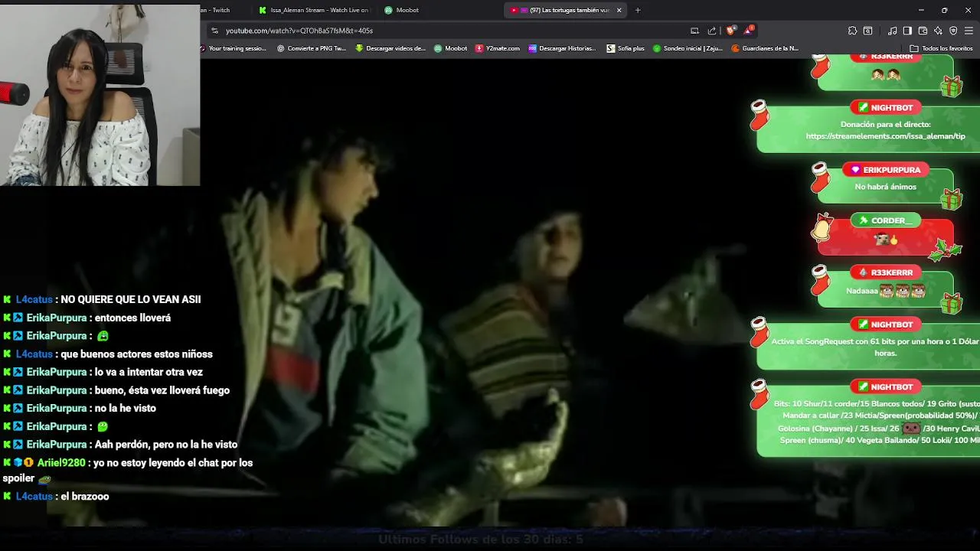Click 'NO QUIERE QUE LO VEAN ASII' message

tap(130, 300)
